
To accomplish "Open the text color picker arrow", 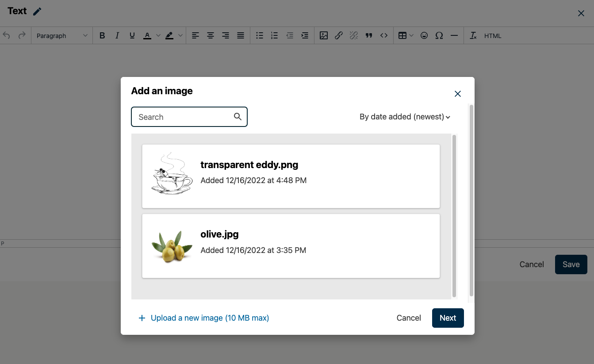I will [x=158, y=36].
